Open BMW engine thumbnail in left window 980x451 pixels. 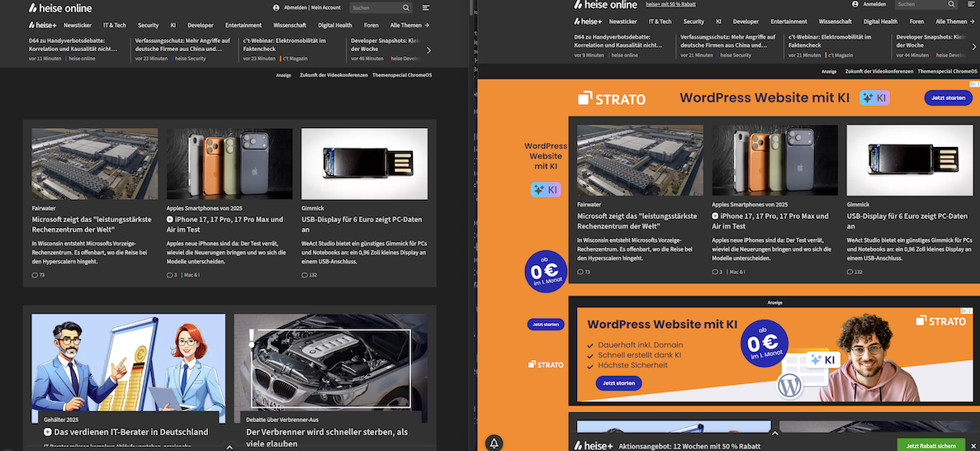pyautogui.click(x=330, y=368)
